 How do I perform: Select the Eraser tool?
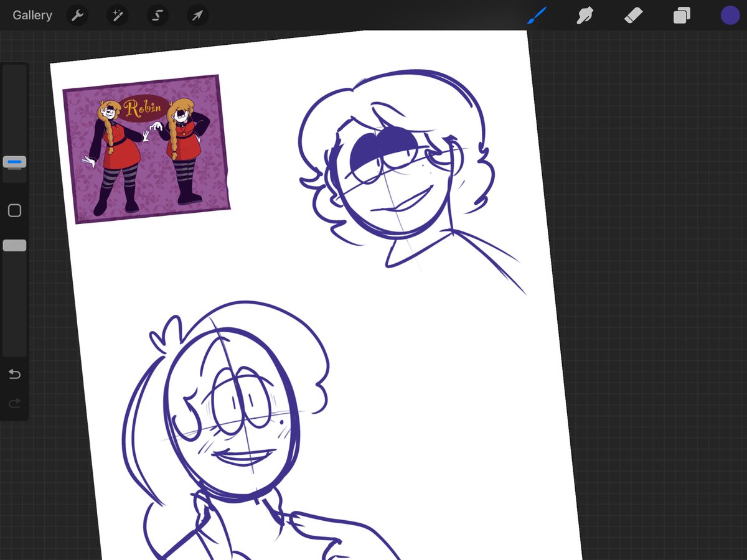pos(633,16)
